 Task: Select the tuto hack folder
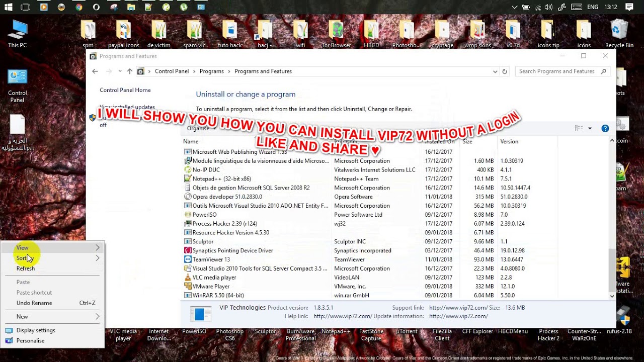(229, 34)
